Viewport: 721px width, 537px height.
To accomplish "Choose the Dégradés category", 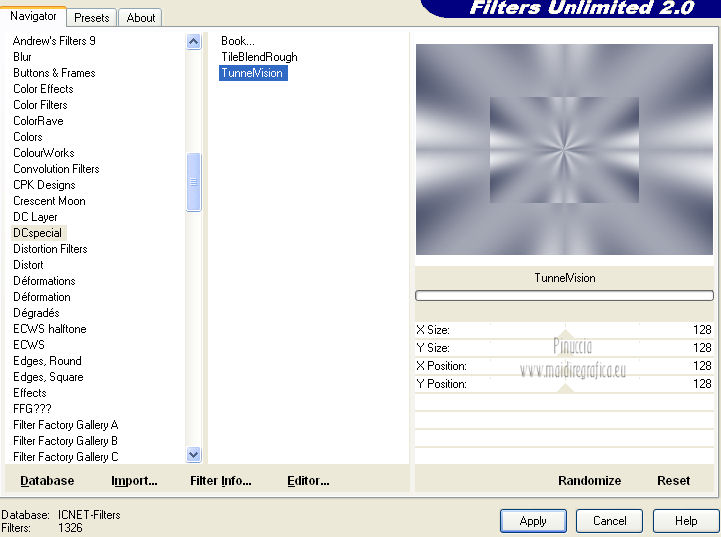I will (x=36, y=313).
